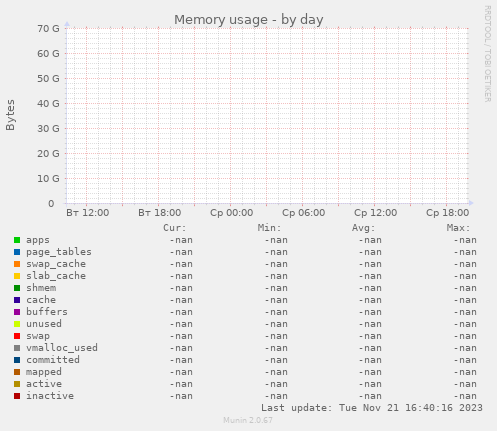Click the '10 G' y-axis label

(48, 179)
